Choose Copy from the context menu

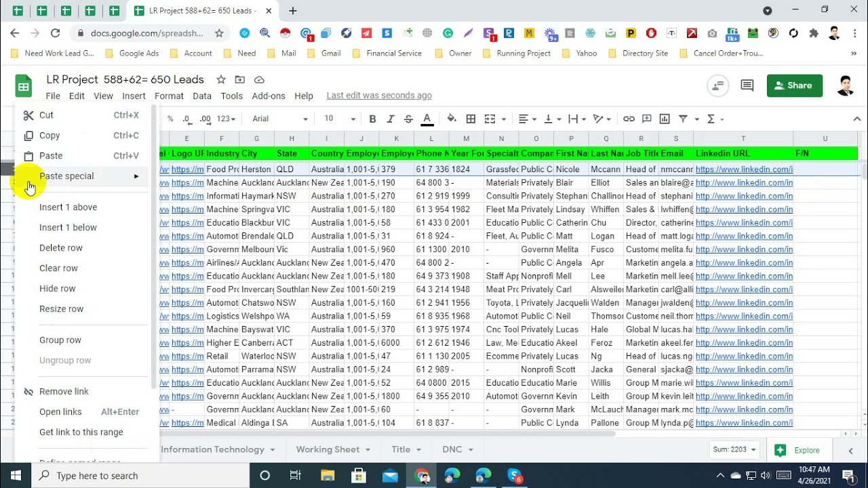click(81, 136)
